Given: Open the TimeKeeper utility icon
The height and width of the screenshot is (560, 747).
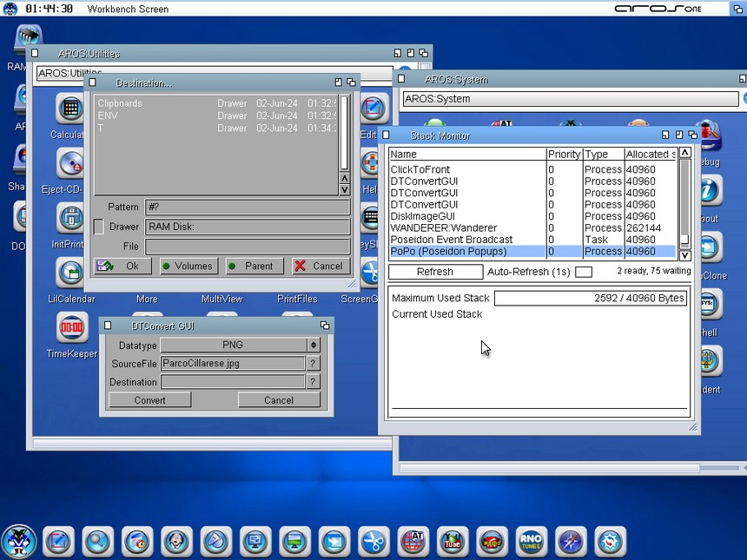Looking at the screenshot, I should click(x=72, y=328).
